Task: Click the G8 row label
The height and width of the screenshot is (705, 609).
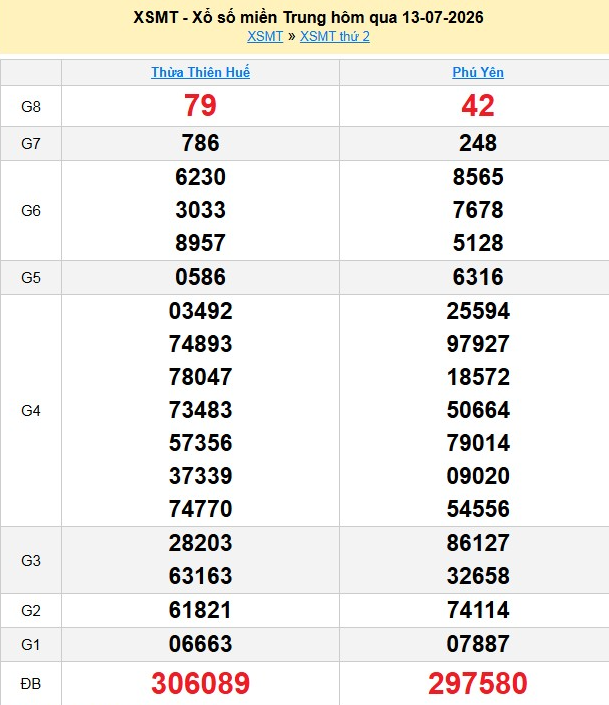Action: click(31, 107)
